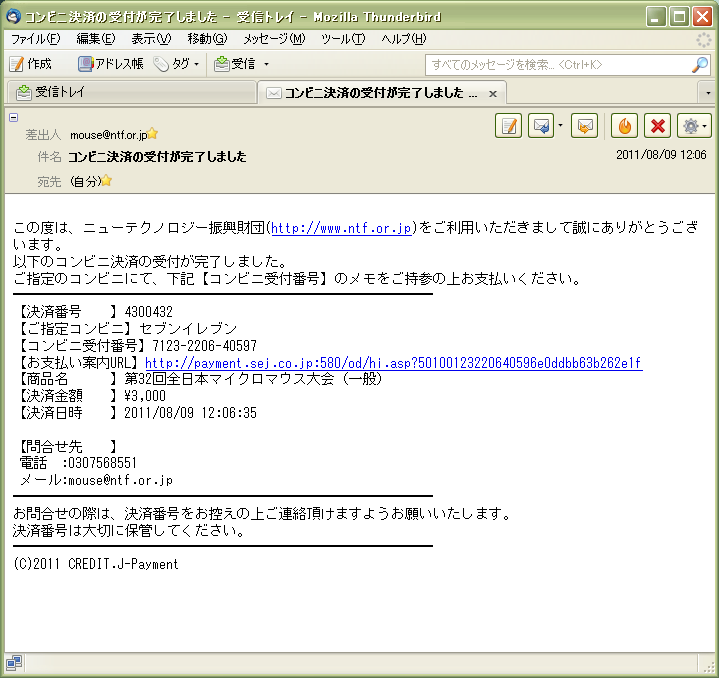Screen dimensions: 719x678
Task: Click the セブンイレブン store name
Action: point(188,329)
